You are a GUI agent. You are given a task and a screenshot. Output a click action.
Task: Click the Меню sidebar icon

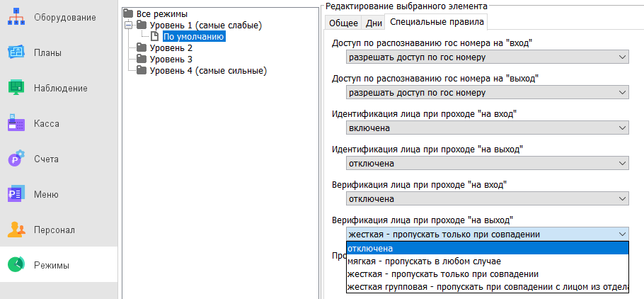click(16, 194)
